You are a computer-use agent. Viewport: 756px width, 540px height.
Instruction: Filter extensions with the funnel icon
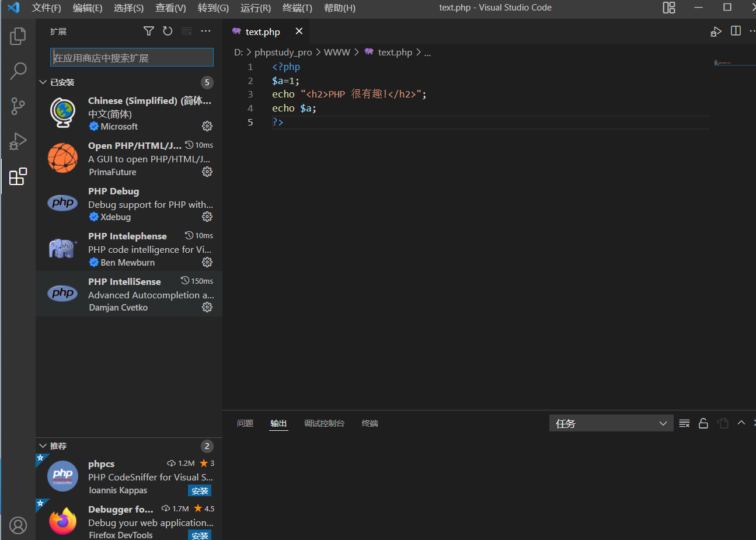[149, 31]
